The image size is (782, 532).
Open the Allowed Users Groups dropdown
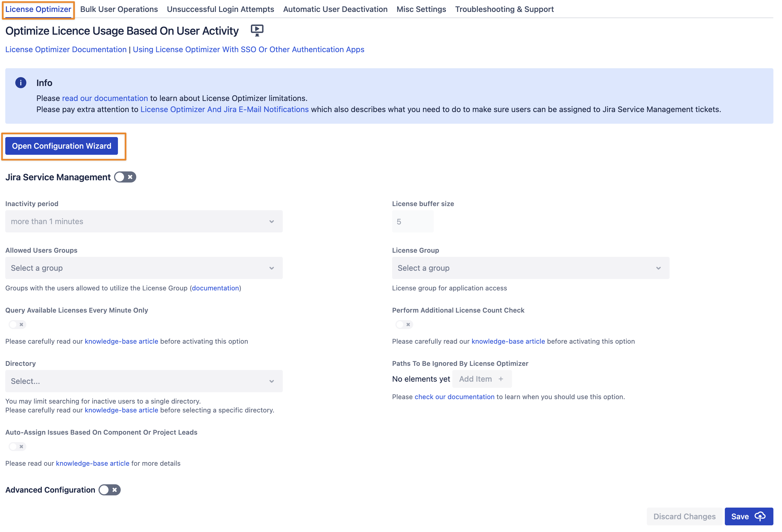[x=144, y=268]
